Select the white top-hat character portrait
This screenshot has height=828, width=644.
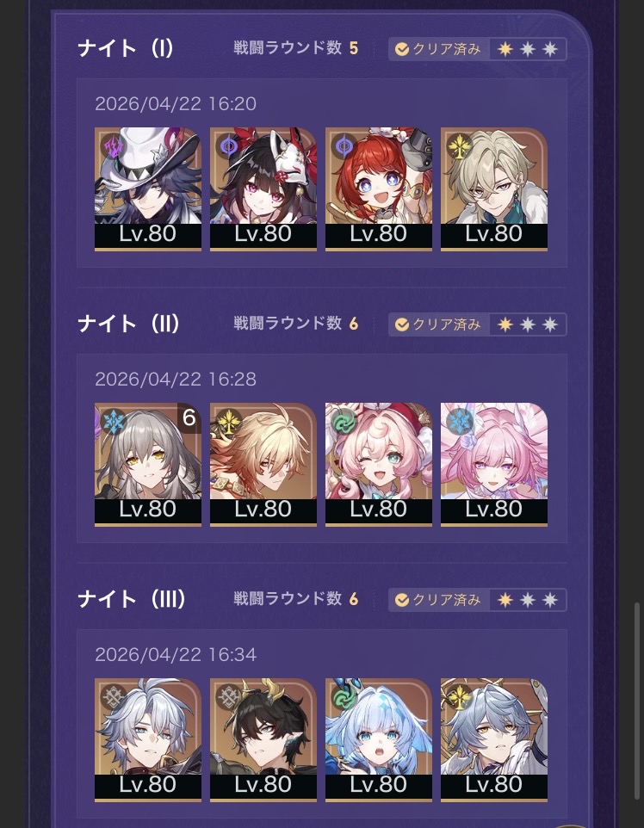point(148,188)
